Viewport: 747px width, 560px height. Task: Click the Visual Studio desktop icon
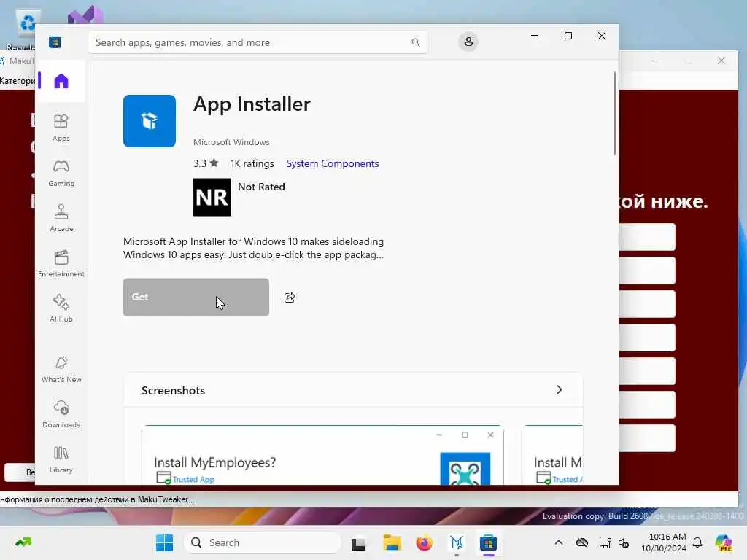[x=85, y=15]
